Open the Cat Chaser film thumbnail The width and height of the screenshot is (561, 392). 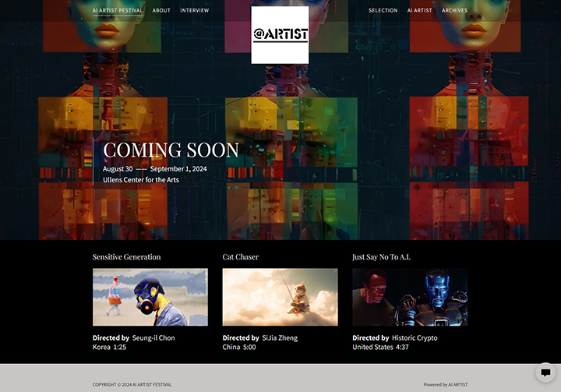[280, 297]
